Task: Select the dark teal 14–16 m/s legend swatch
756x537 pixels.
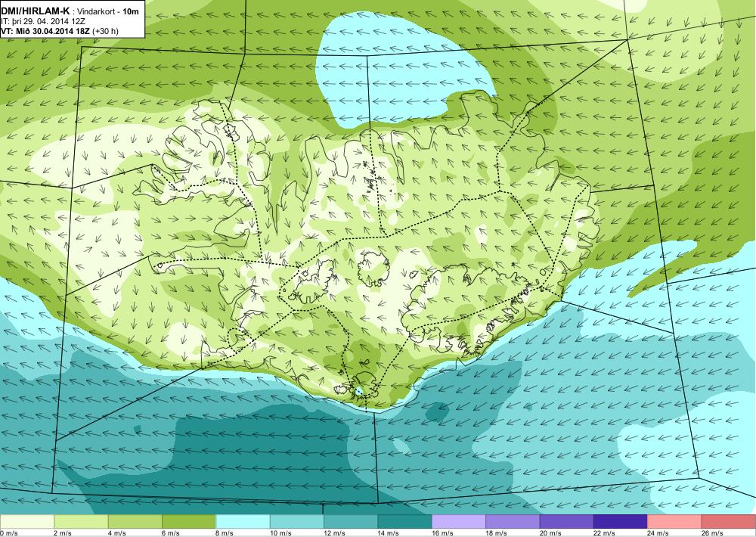Action: click(405, 522)
